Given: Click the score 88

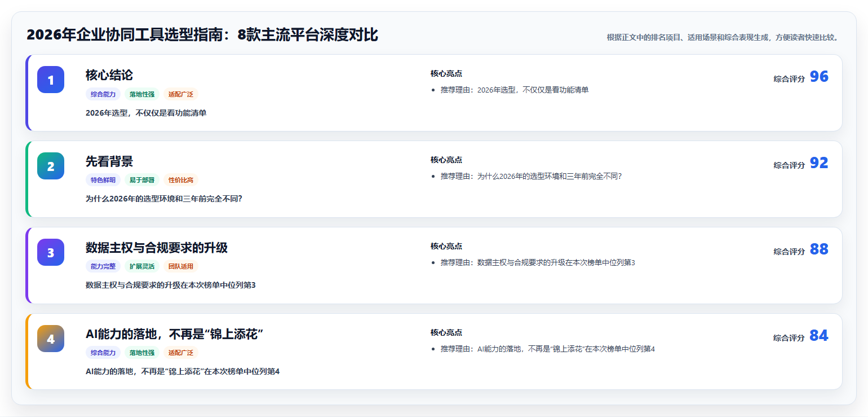Looking at the screenshot, I should point(819,249).
